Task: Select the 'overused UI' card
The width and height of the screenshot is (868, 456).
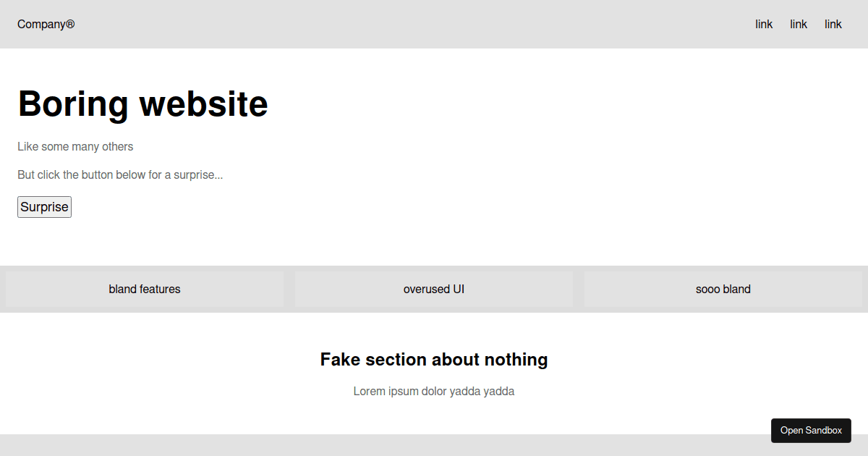Action: tap(434, 290)
